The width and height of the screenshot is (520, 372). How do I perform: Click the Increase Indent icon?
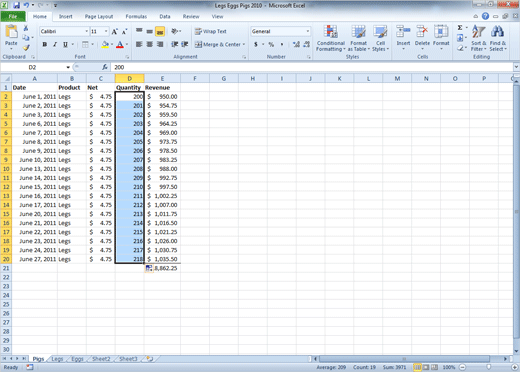185,44
